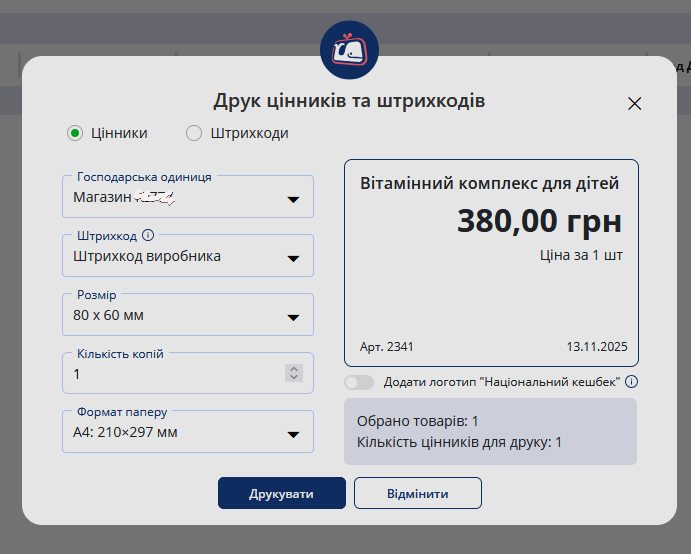Image resolution: width=691 pixels, height=554 pixels.
Task: Click the Арт. 2341 text in preview
Action: 386,347
